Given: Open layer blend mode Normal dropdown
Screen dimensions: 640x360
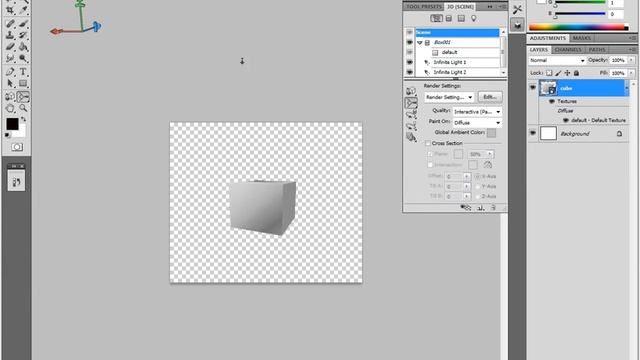Looking at the screenshot, I should pyautogui.click(x=557, y=60).
